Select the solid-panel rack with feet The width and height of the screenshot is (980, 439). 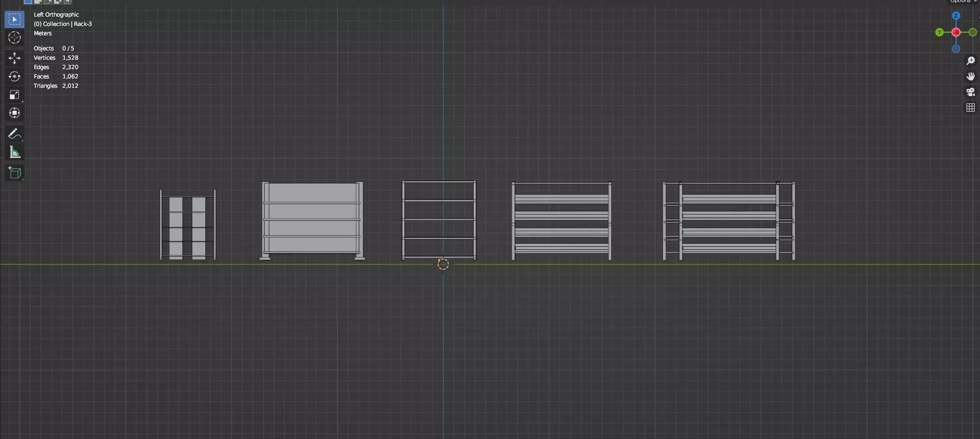tap(312, 221)
